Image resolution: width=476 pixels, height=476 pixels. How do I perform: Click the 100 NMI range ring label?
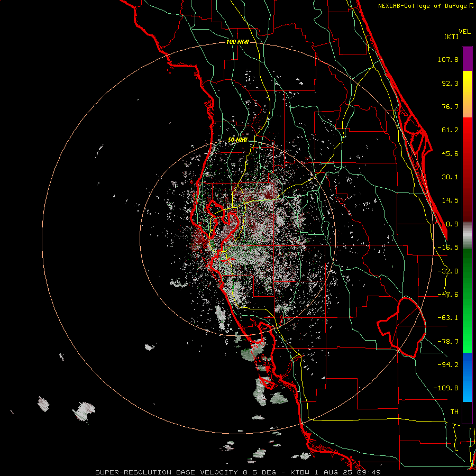tap(237, 42)
